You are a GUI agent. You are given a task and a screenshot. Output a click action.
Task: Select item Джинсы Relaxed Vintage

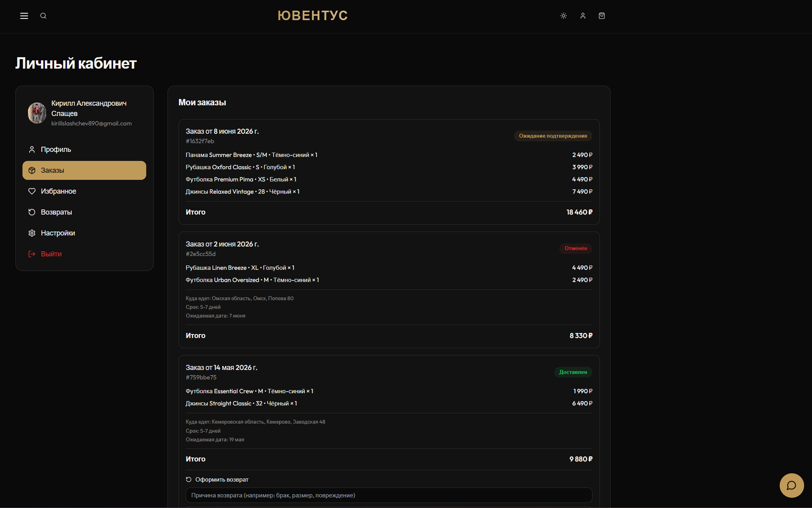tap(243, 192)
